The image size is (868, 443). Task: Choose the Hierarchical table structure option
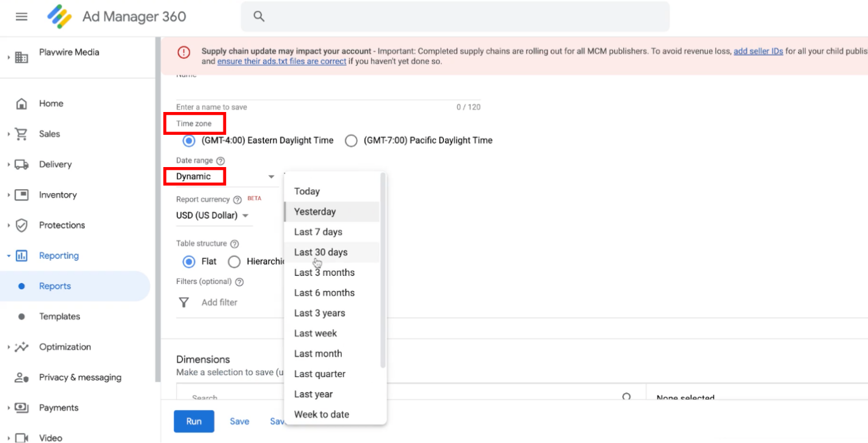[234, 261]
